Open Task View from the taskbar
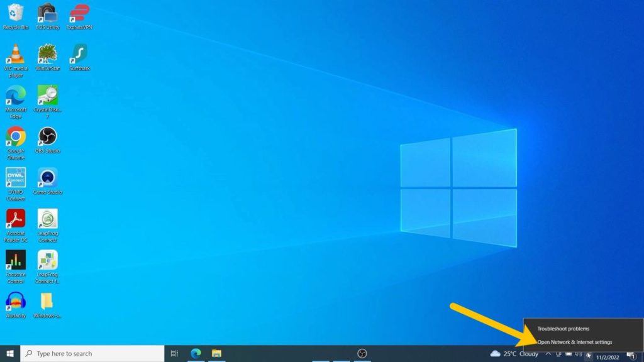Image resolution: width=644 pixels, height=362 pixels. tap(175, 353)
